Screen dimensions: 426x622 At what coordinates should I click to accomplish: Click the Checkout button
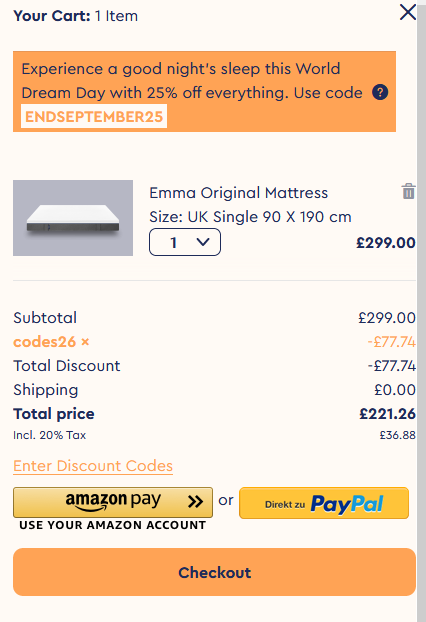214,572
